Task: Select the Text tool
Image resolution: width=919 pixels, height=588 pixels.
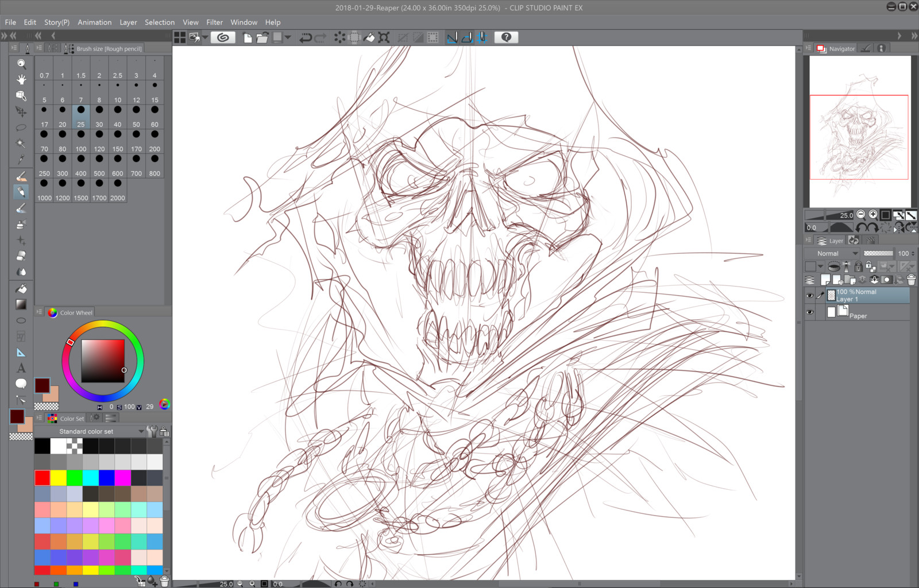Action: coord(21,368)
